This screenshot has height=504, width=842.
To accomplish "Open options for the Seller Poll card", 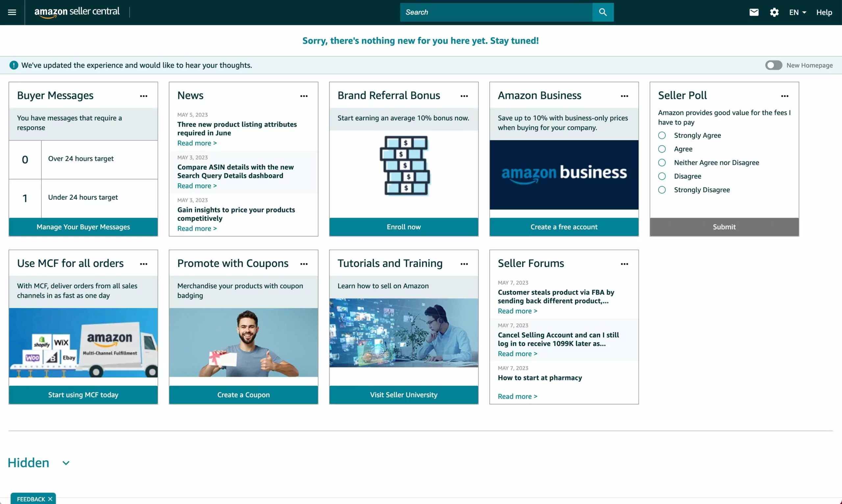I will click(x=785, y=96).
